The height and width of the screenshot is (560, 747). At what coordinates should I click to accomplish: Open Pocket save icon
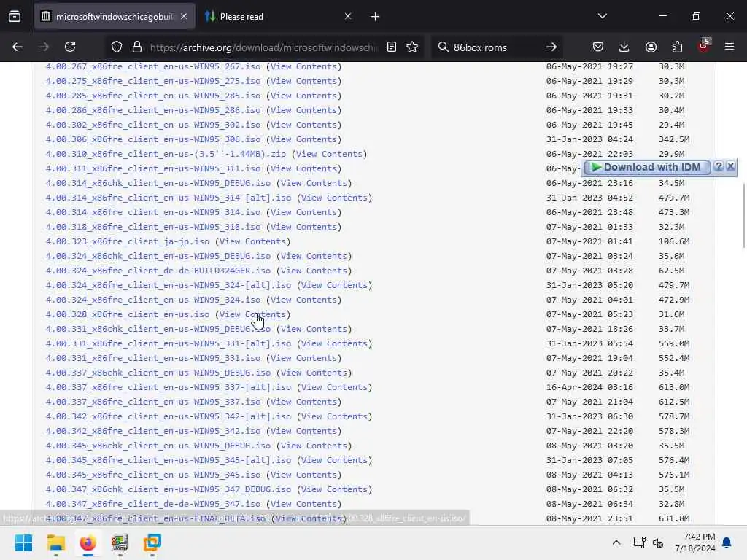point(598,47)
